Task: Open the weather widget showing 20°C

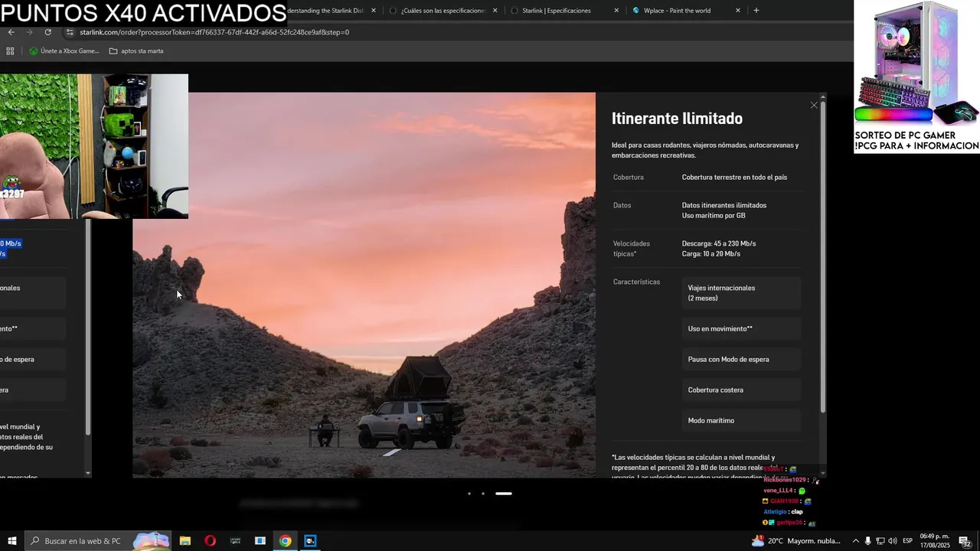Action: click(x=795, y=541)
